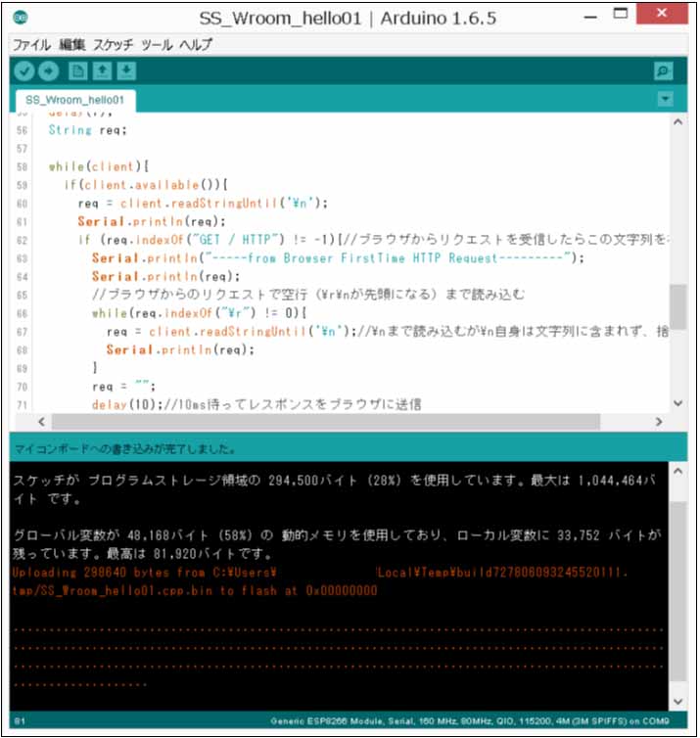The image size is (700, 738).
Task: Click the Upload arrow icon
Action: tap(48, 71)
